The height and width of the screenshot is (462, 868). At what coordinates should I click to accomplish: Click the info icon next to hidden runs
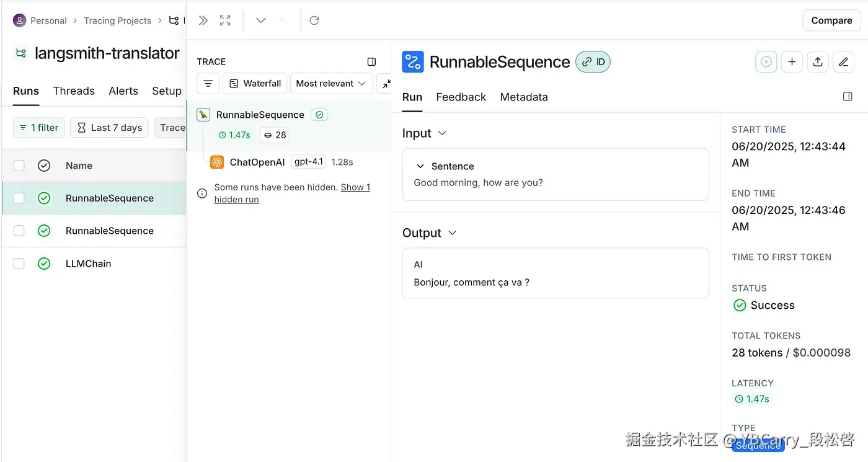tap(202, 193)
